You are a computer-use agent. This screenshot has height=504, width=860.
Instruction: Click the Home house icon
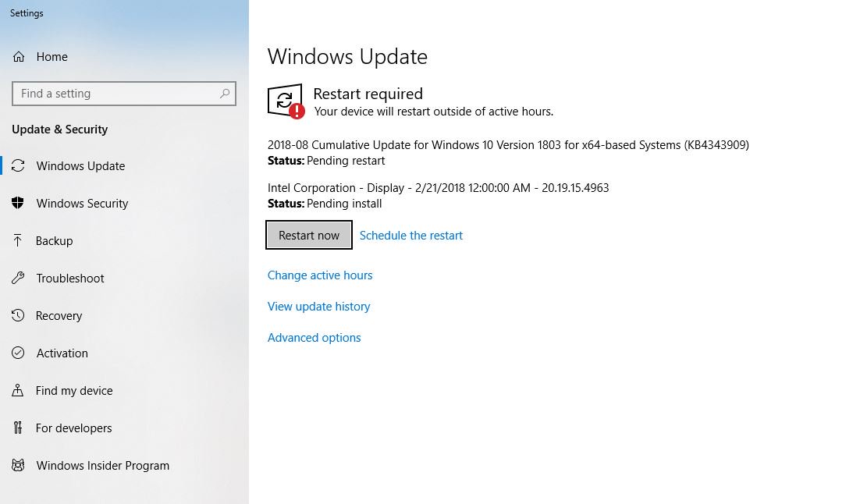click(x=19, y=56)
